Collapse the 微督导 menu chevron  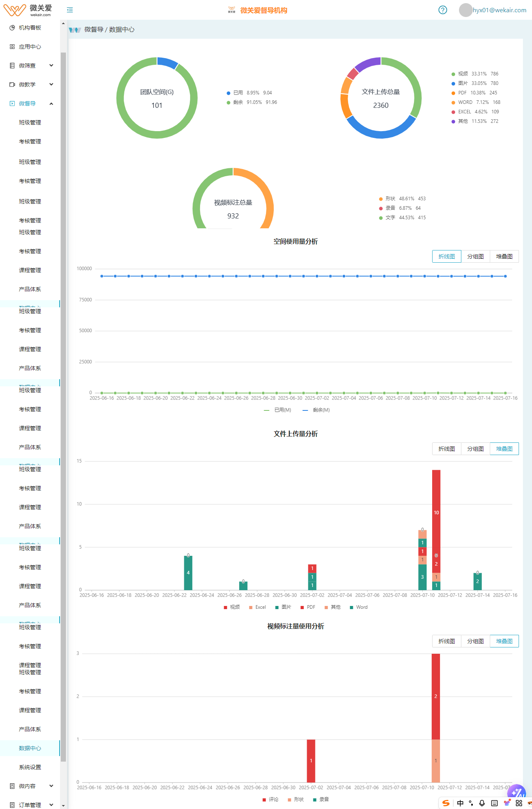51,103
